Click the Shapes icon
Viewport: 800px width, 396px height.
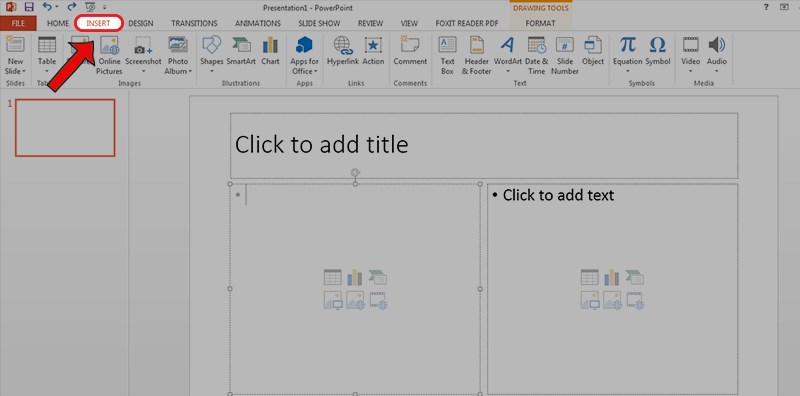[x=211, y=45]
